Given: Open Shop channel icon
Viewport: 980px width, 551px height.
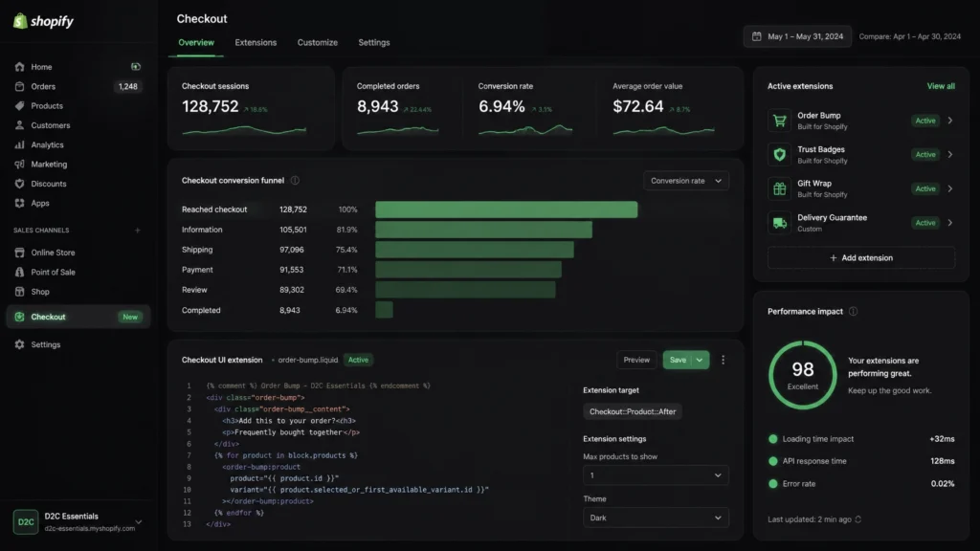Looking at the screenshot, I should (19, 291).
